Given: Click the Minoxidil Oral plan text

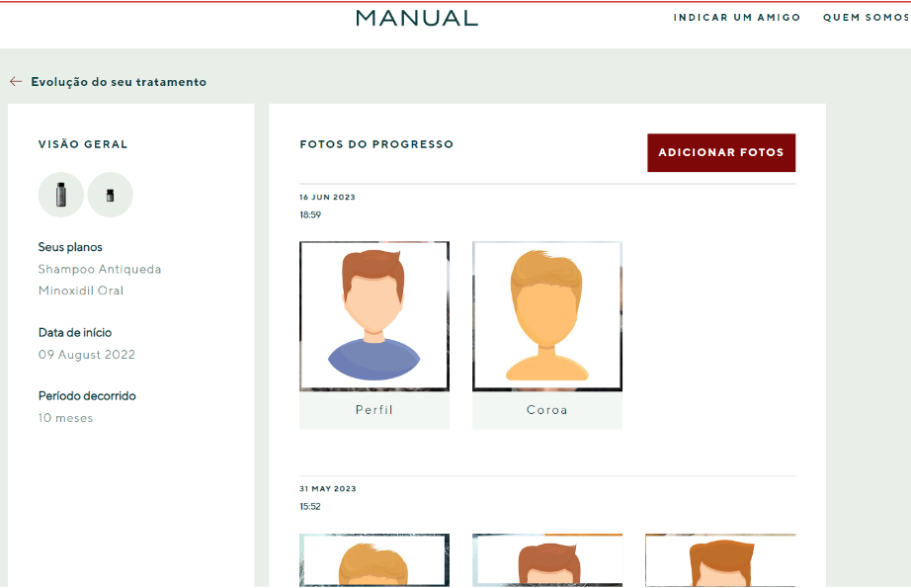Looking at the screenshot, I should (x=81, y=291).
